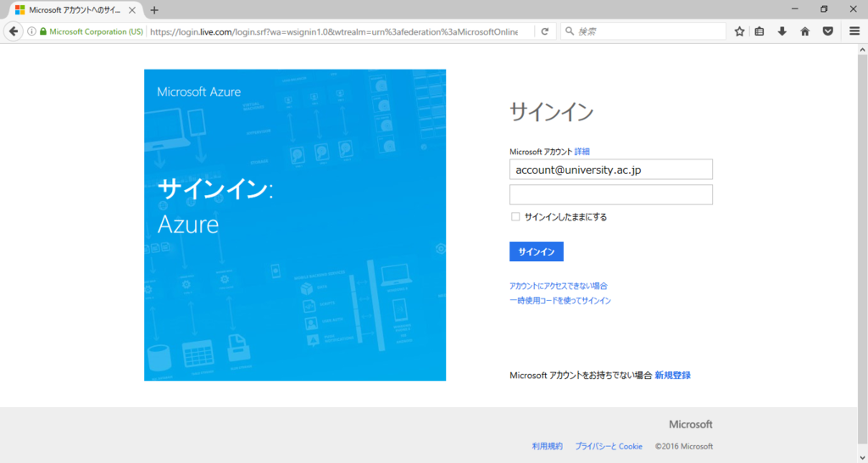The width and height of the screenshot is (868, 463).
Task: Go back with the browser back arrow
Action: click(x=14, y=31)
